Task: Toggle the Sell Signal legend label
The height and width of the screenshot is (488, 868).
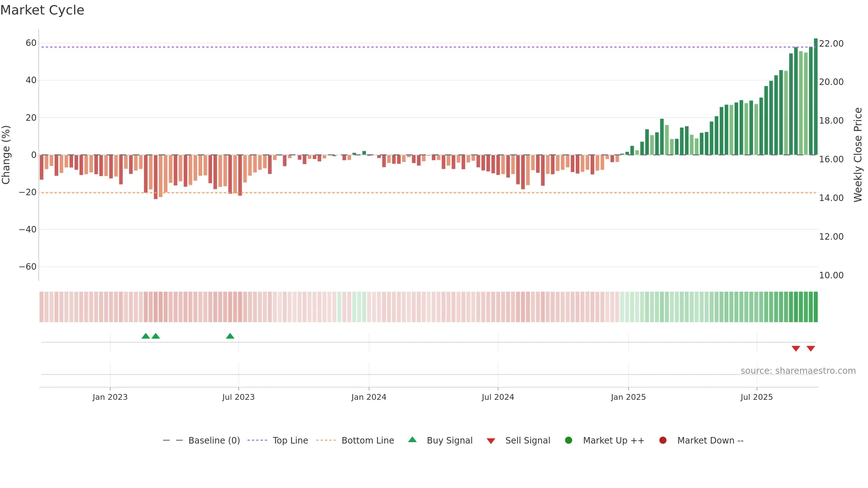Action: click(x=528, y=440)
